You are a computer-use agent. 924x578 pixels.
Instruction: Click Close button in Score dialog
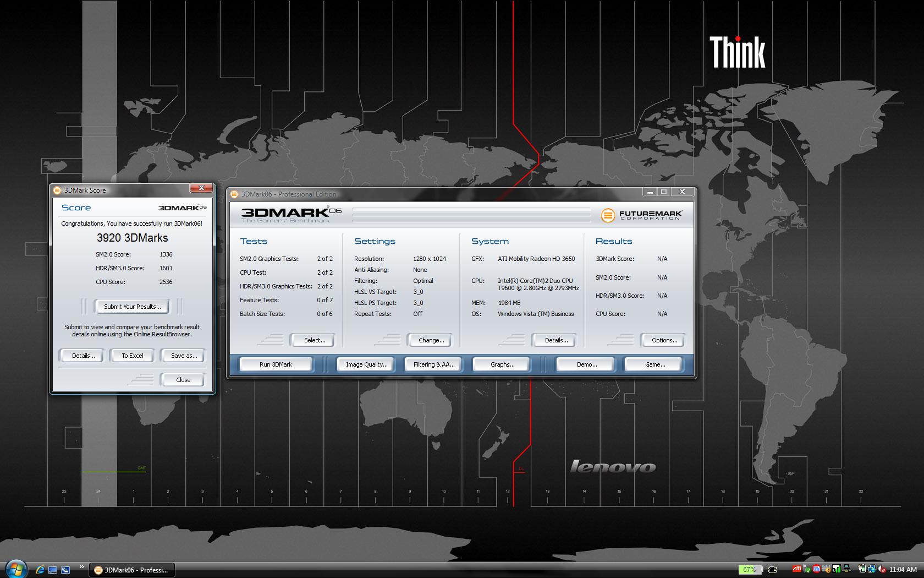point(183,380)
